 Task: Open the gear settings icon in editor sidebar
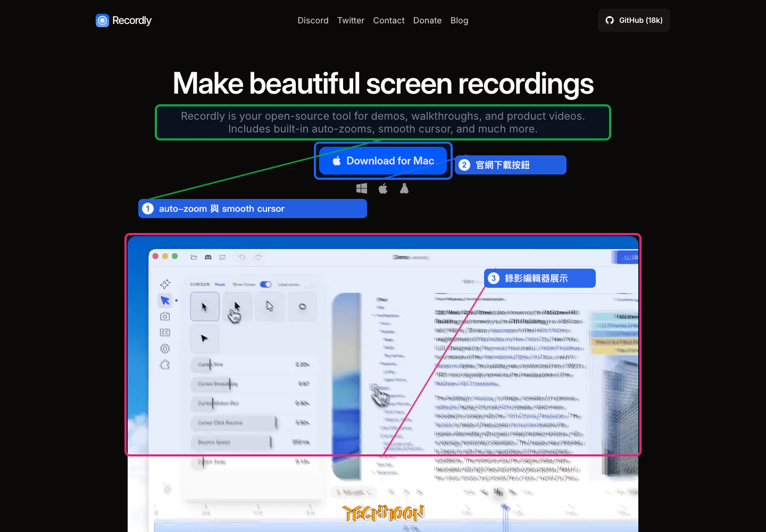pyautogui.click(x=165, y=348)
